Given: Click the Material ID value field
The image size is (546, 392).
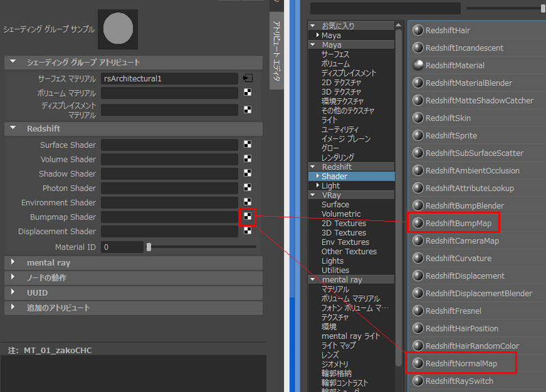Looking at the screenshot, I should tap(122, 247).
